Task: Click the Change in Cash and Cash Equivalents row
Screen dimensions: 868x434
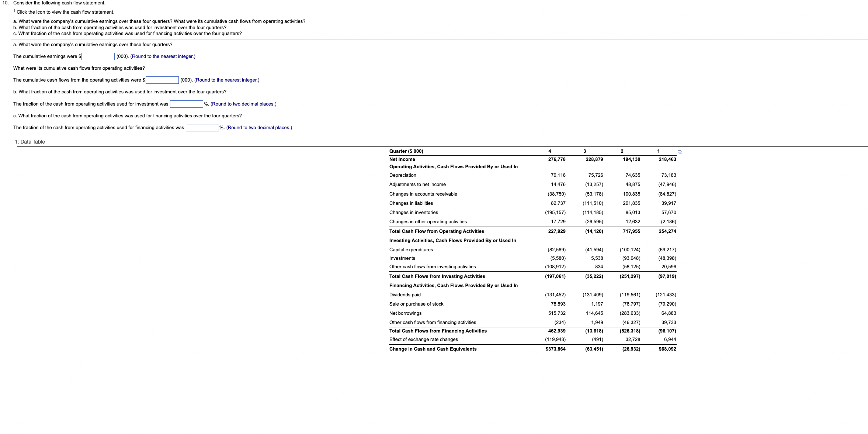Action: pos(433,349)
